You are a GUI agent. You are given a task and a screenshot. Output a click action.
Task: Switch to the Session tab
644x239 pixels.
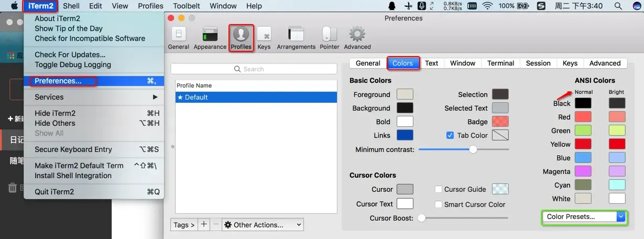click(538, 63)
